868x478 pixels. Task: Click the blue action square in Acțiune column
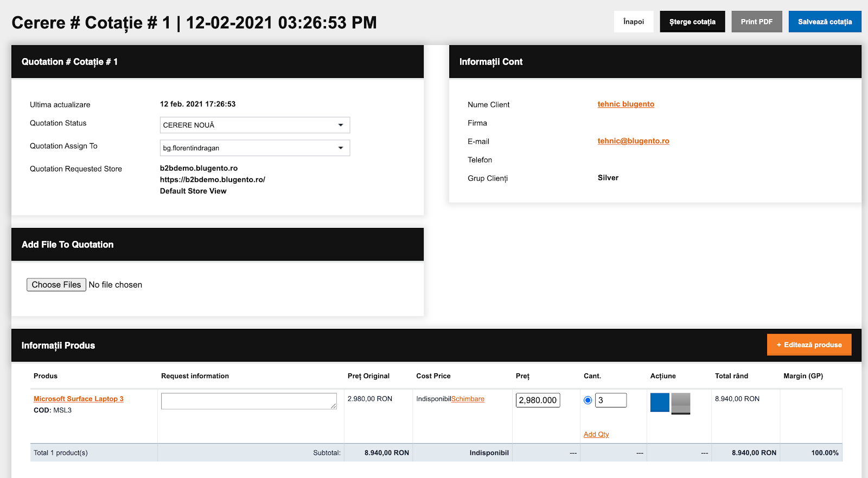660,403
